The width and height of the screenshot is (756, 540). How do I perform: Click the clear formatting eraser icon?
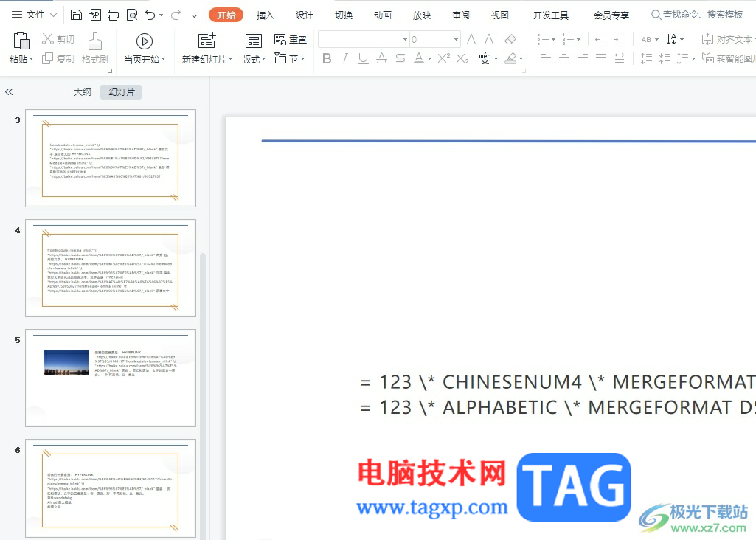pyautogui.click(x=510, y=39)
